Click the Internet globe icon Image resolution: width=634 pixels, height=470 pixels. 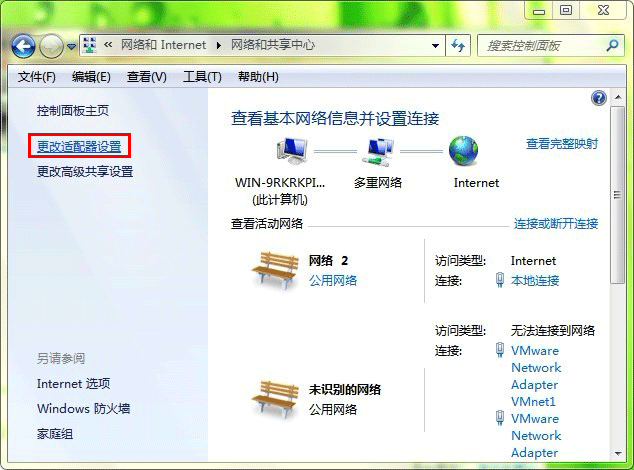[463, 151]
